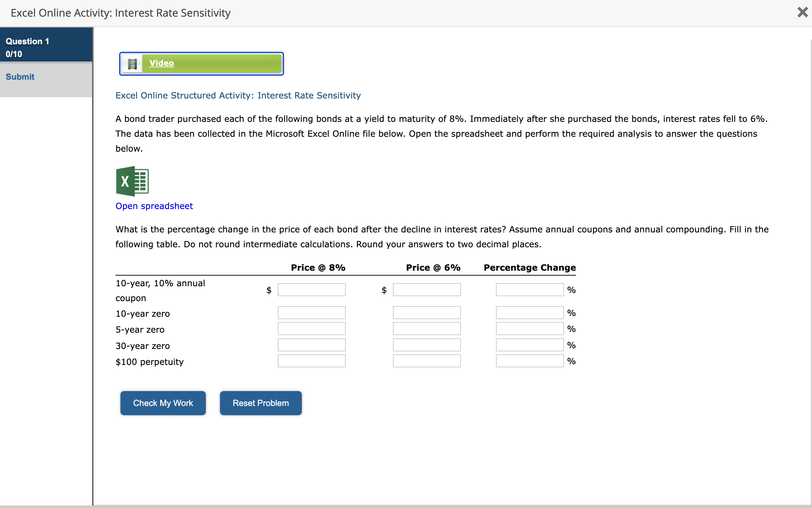Screen dimensions: 812x508
Task: Open the spreadsheet via the Open spreadsheet link
Action: (154, 206)
